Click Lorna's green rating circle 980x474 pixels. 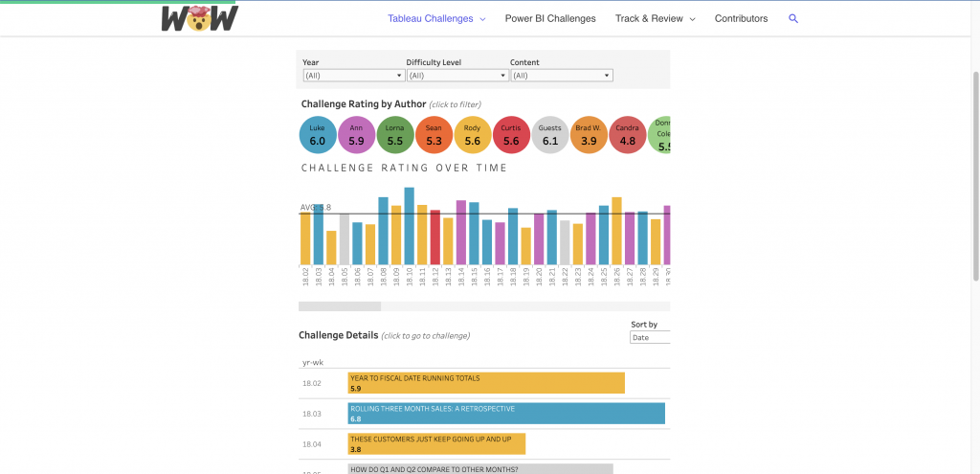point(395,135)
